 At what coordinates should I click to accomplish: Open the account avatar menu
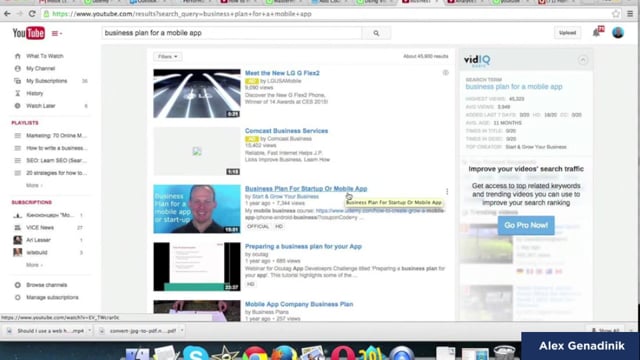pyautogui.click(x=618, y=33)
